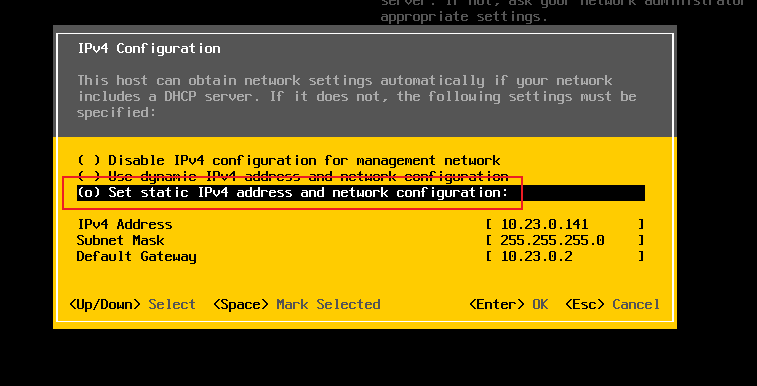Click the Cancel text at the bottom
Viewport: 757px width, 386px height.
pyautogui.click(x=636, y=304)
